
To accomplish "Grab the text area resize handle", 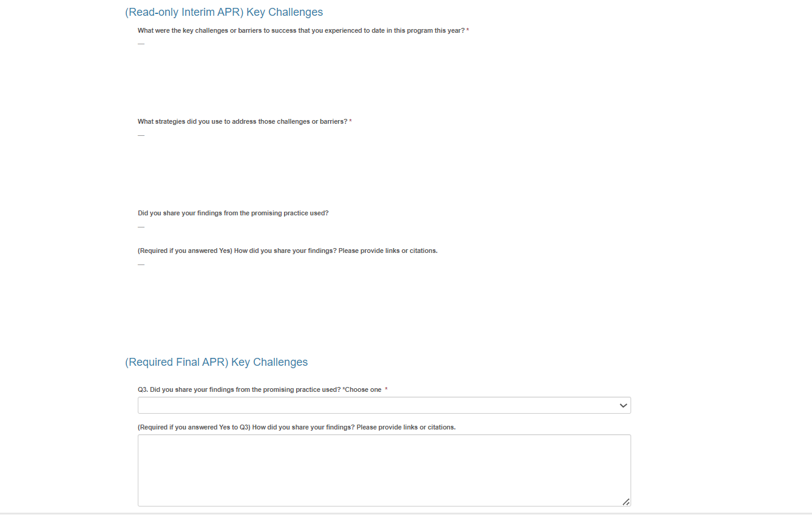I will coord(626,502).
